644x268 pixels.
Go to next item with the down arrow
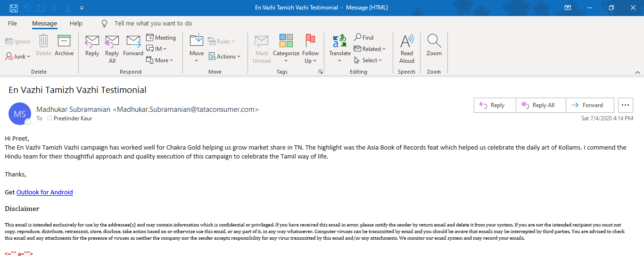pos(68,8)
